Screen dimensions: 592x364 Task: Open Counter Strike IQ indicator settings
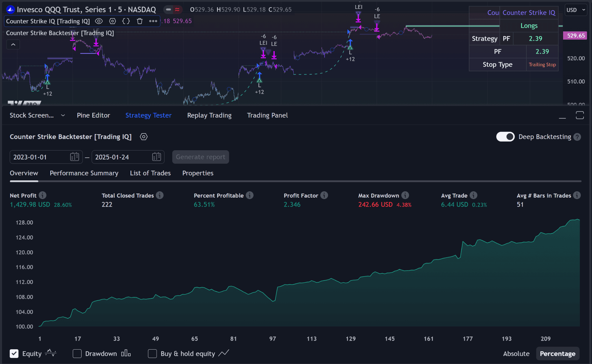112,21
